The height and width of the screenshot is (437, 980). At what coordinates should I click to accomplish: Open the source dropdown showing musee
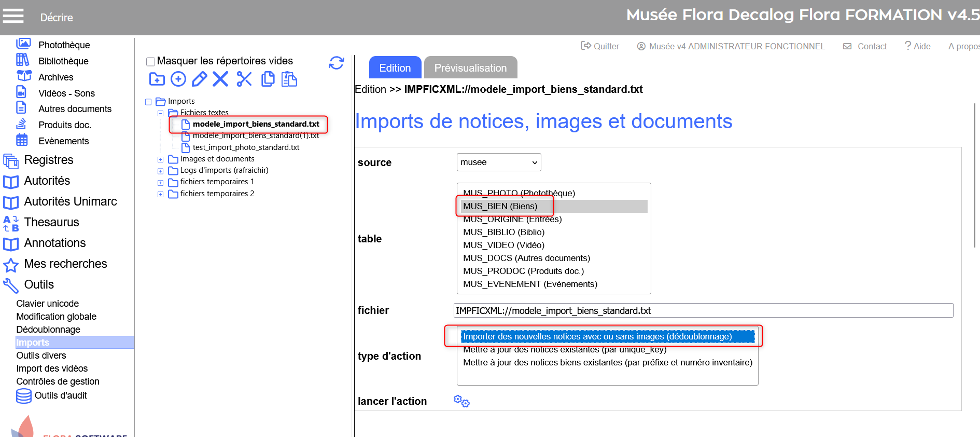click(x=499, y=162)
